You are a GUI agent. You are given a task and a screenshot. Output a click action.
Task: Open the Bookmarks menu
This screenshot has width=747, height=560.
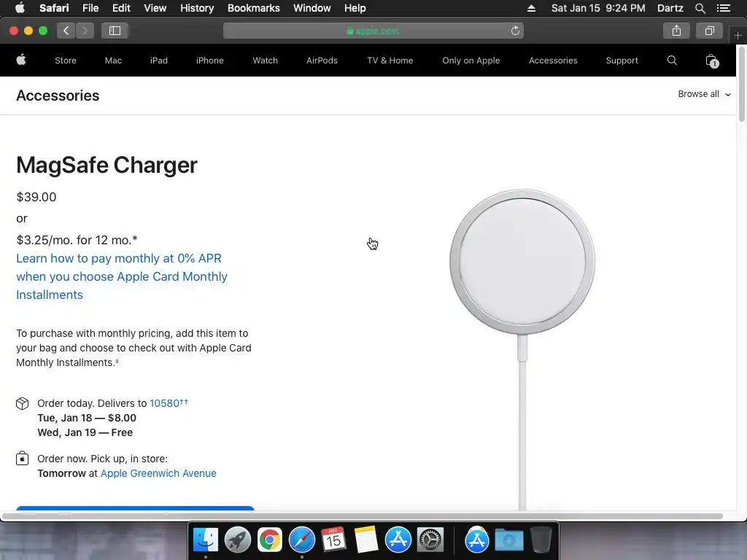(253, 8)
